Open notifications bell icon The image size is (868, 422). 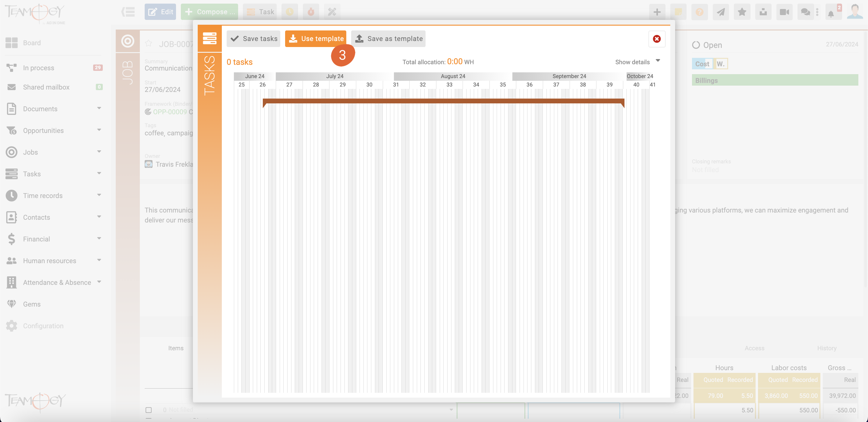tap(831, 13)
